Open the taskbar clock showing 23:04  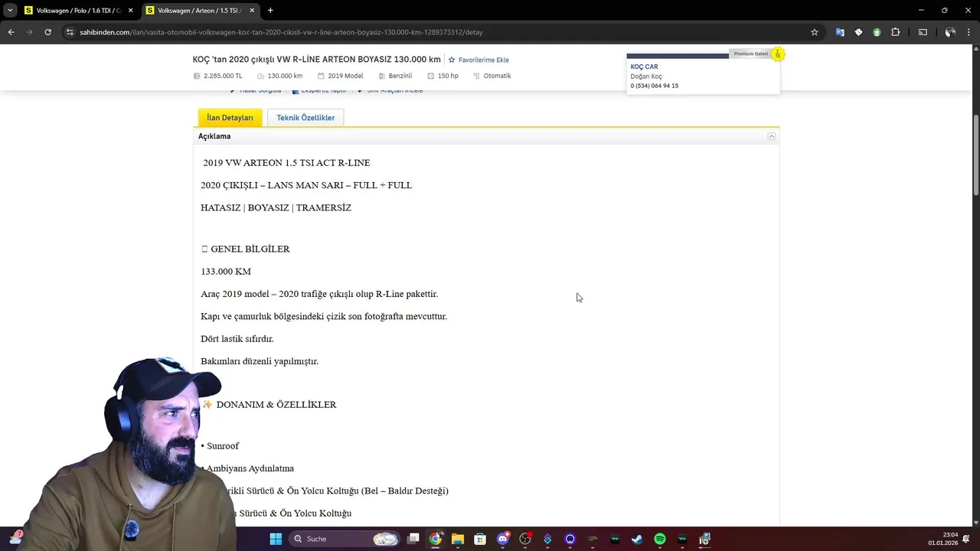tap(942, 539)
